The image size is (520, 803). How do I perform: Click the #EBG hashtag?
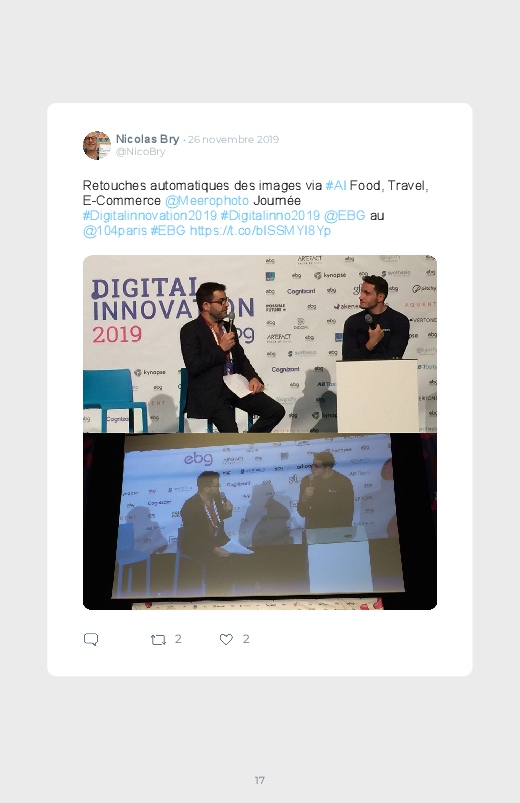[x=168, y=230]
